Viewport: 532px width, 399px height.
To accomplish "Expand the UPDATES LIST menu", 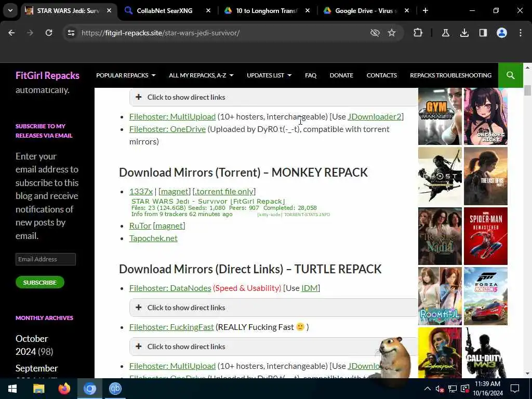I will point(269,75).
